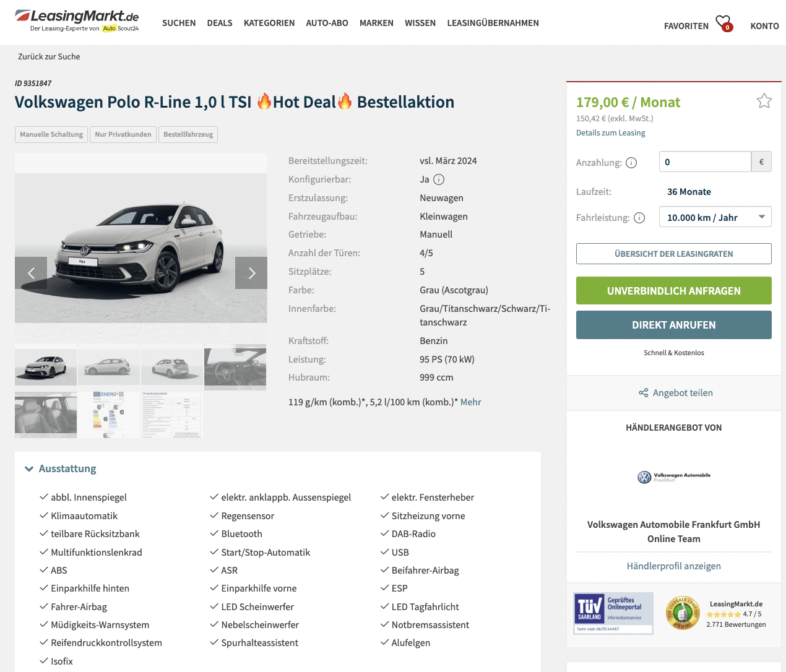This screenshot has width=786, height=672.
Task: Open the LEASINGÜBERNAHMEN menu
Action: 493,23
